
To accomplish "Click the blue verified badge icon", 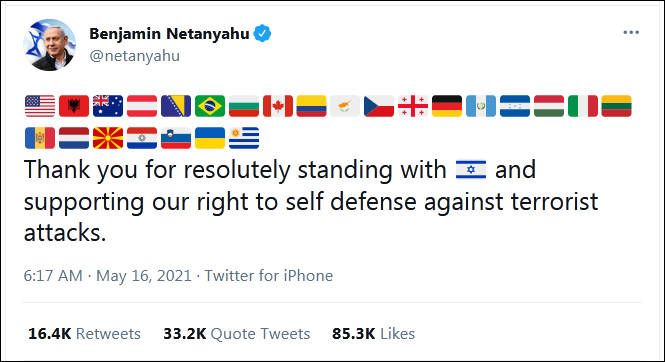I will click(x=262, y=33).
